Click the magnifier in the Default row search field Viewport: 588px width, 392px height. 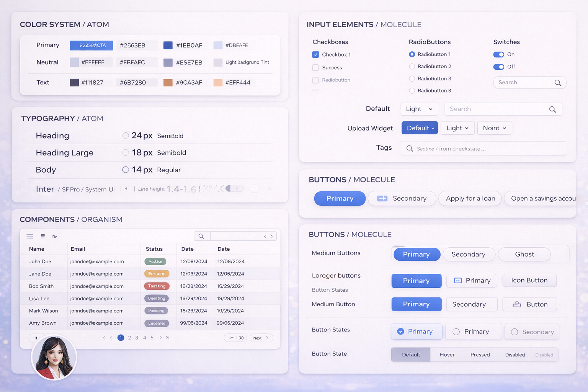(552, 109)
